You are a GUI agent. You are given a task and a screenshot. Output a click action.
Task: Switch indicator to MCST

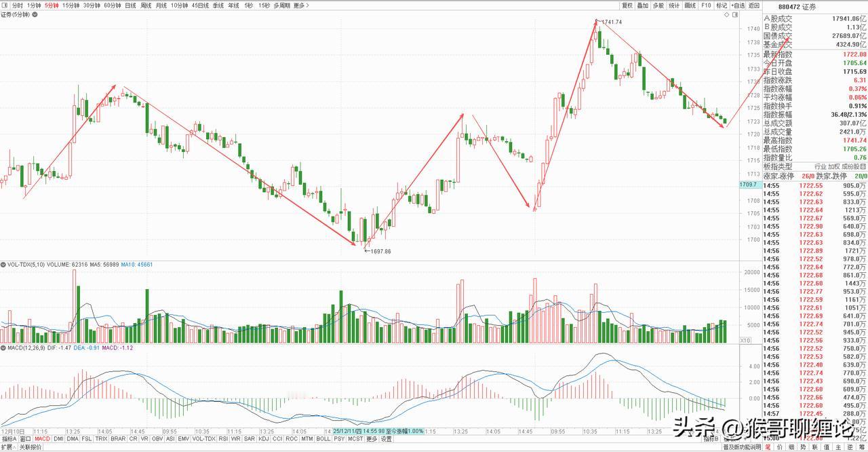point(355,439)
